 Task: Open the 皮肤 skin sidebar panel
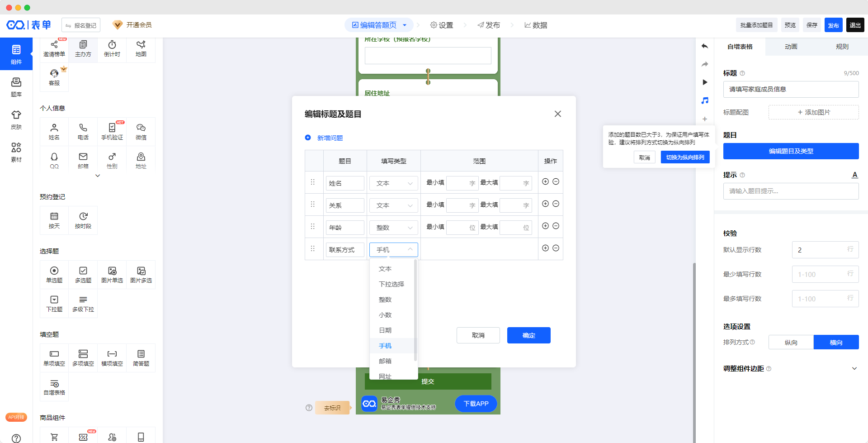(x=16, y=119)
